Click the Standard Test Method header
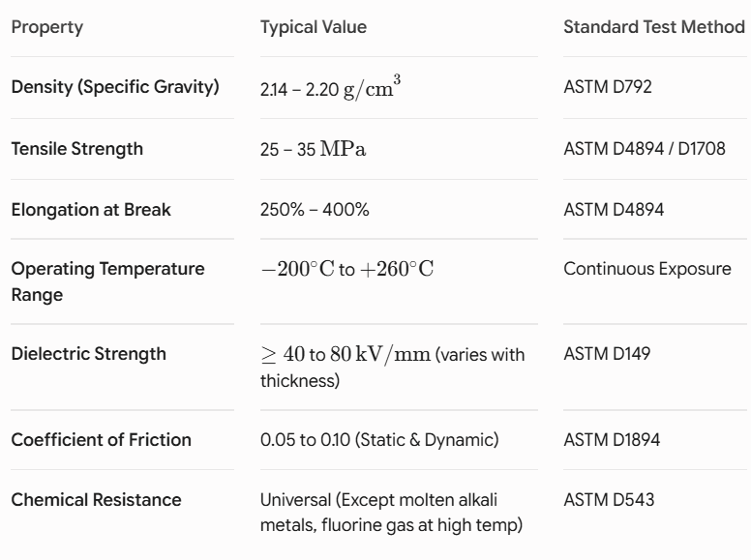This screenshot has width=751, height=560. 654,27
